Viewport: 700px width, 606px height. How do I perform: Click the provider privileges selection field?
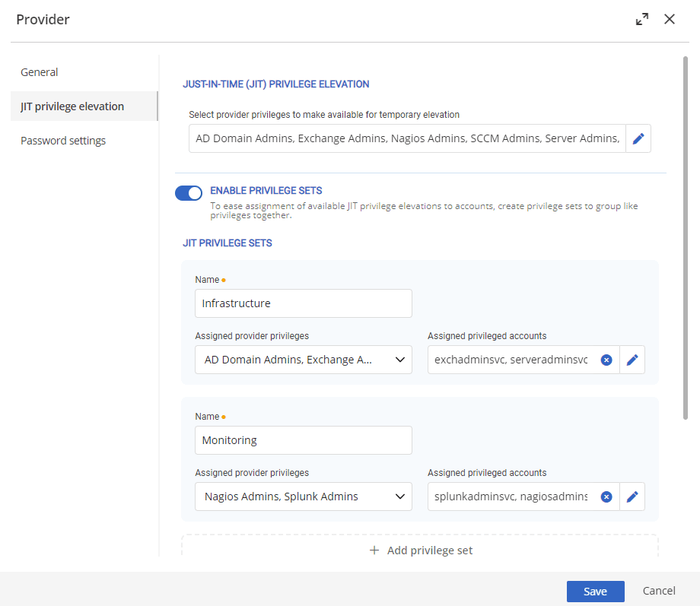[x=407, y=138]
